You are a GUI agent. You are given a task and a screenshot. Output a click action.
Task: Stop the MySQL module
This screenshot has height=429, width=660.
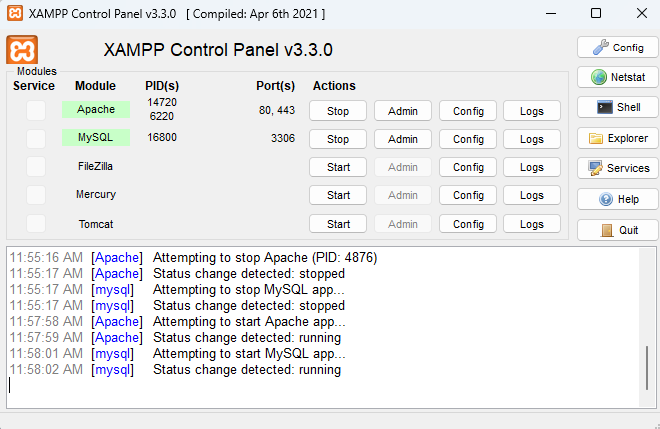point(338,139)
